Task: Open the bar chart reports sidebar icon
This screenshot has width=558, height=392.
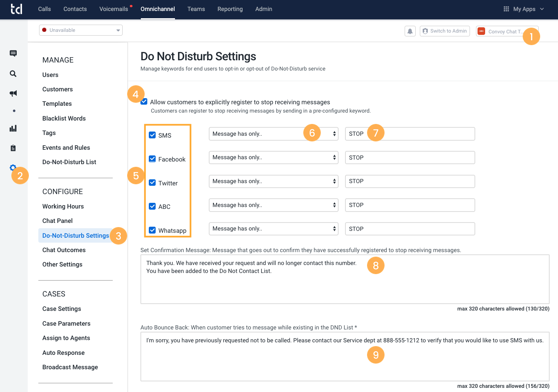Action: click(13, 128)
